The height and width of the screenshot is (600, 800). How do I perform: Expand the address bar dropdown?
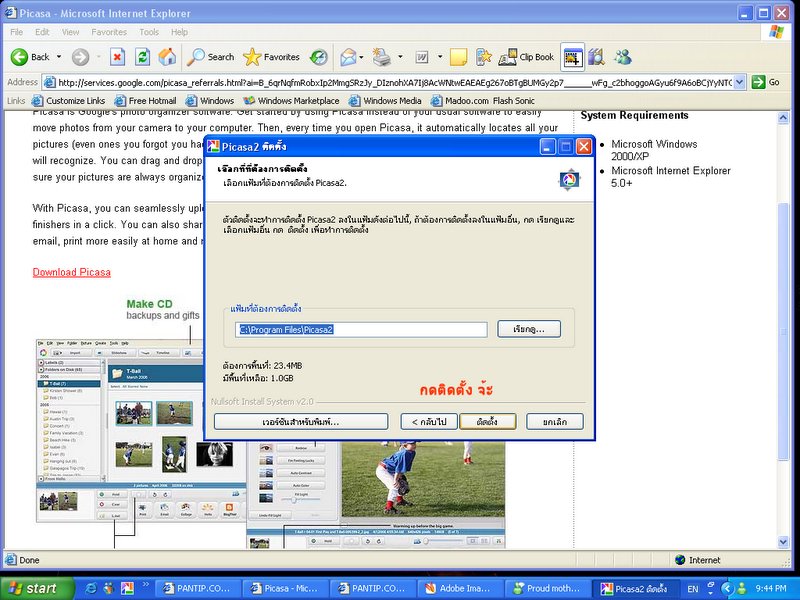click(x=740, y=82)
